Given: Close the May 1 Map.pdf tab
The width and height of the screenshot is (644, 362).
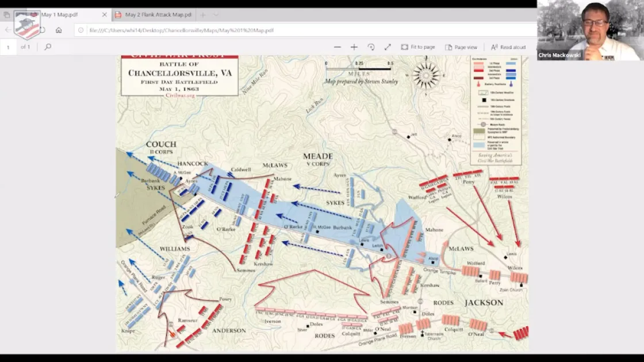Looking at the screenshot, I should tap(103, 15).
